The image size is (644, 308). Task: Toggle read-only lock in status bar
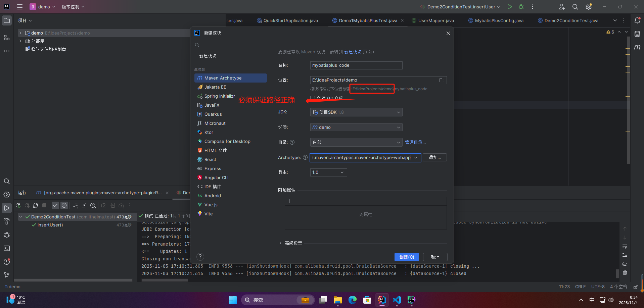coord(636,287)
